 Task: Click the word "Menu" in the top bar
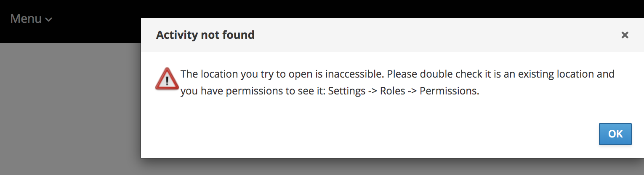coord(26,19)
